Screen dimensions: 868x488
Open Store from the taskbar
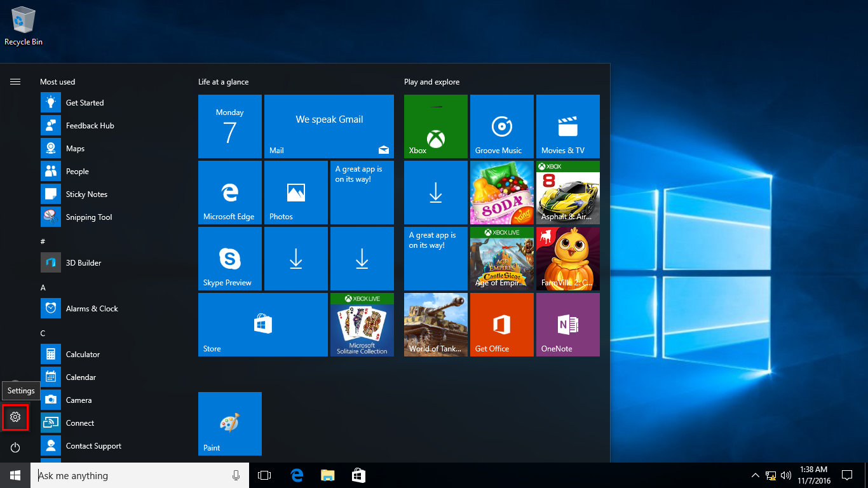point(358,475)
